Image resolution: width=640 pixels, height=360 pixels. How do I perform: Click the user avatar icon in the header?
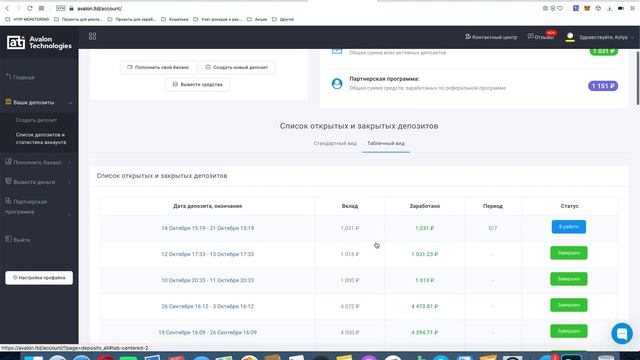click(570, 37)
